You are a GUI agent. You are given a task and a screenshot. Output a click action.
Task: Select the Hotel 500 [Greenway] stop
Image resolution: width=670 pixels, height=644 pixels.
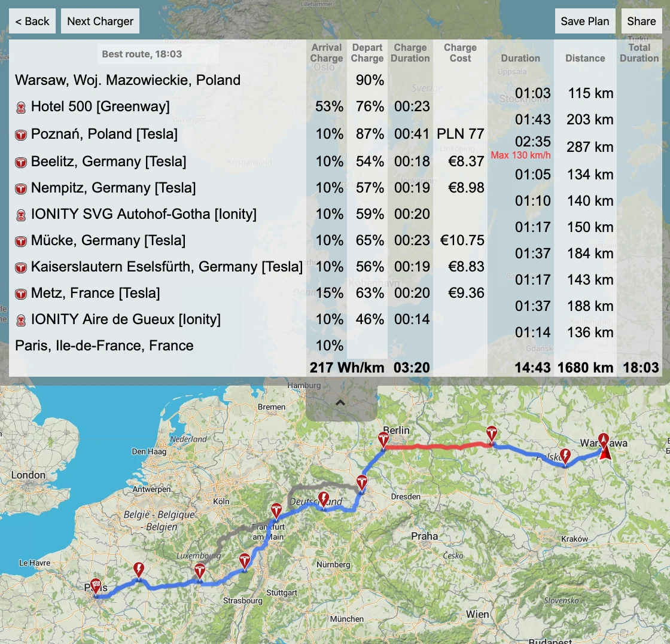coord(100,106)
